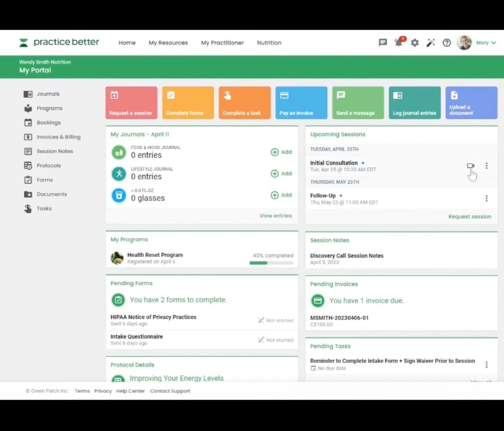The width and height of the screenshot is (504, 431).
Task: Open the messages chat icon
Action: pyautogui.click(x=383, y=43)
